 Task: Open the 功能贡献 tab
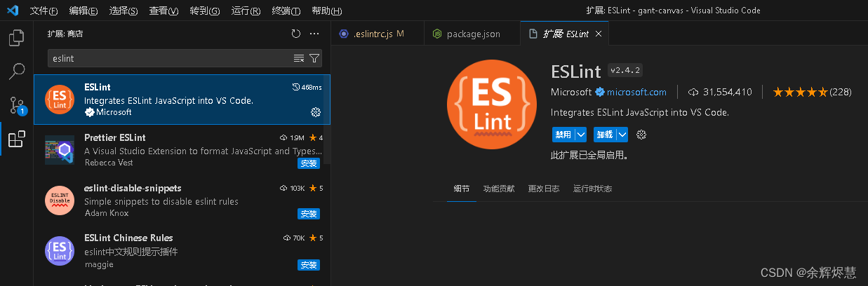click(498, 189)
